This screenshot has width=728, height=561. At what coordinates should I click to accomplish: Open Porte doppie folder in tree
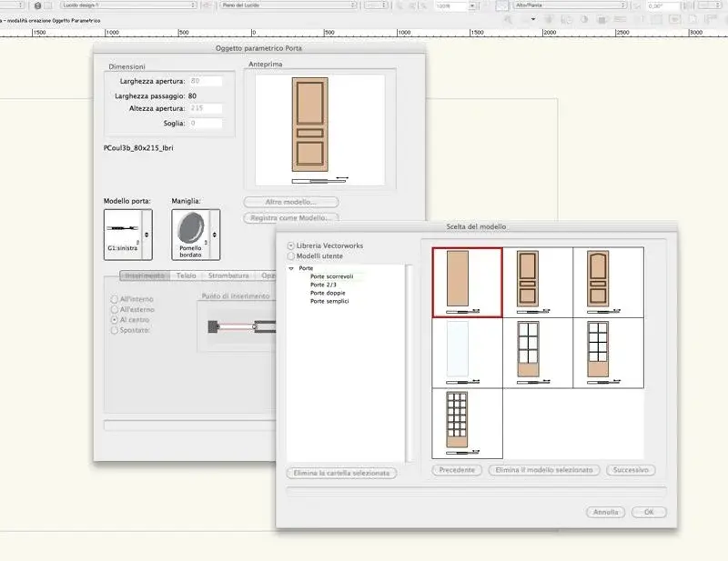tap(328, 293)
